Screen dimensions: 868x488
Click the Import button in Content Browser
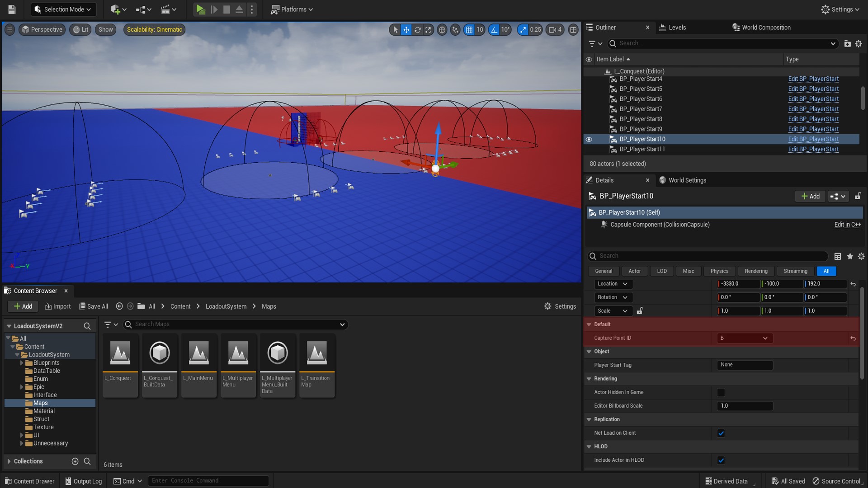(x=58, y=306)
